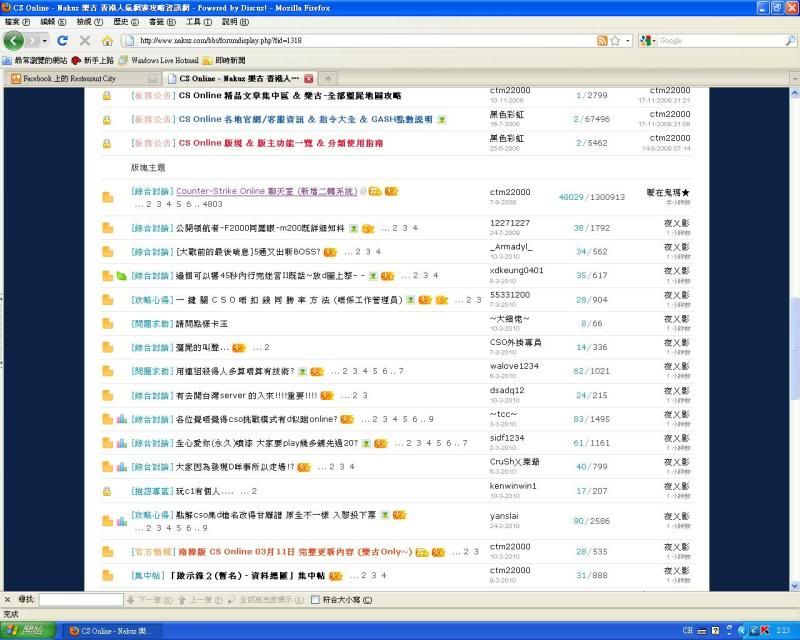Click the folder icon on dsadq12's thread
Viewport: 800px width, 640px height.
click(x=107, y=395)
